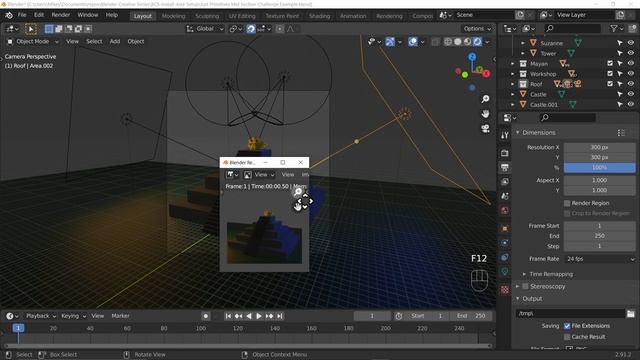Open the Texture properties tab icon
The image size is (640, 360).
[x=505, y=290]
